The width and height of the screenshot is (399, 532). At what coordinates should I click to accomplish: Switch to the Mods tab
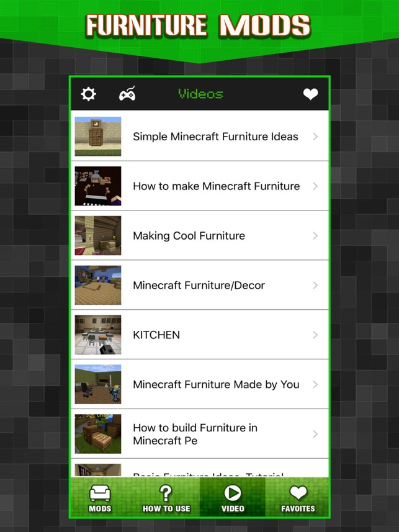click(100, 498)
